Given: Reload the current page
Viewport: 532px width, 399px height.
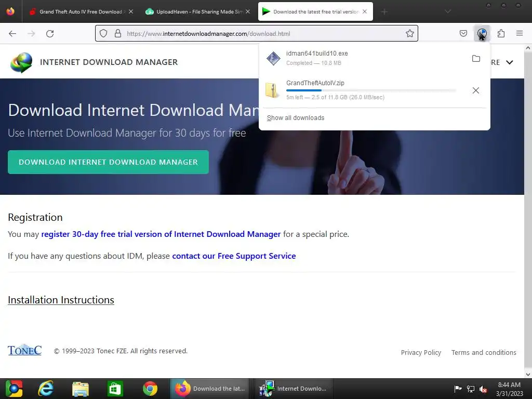Looking at the screenshot, I should (x=50, y=34).
